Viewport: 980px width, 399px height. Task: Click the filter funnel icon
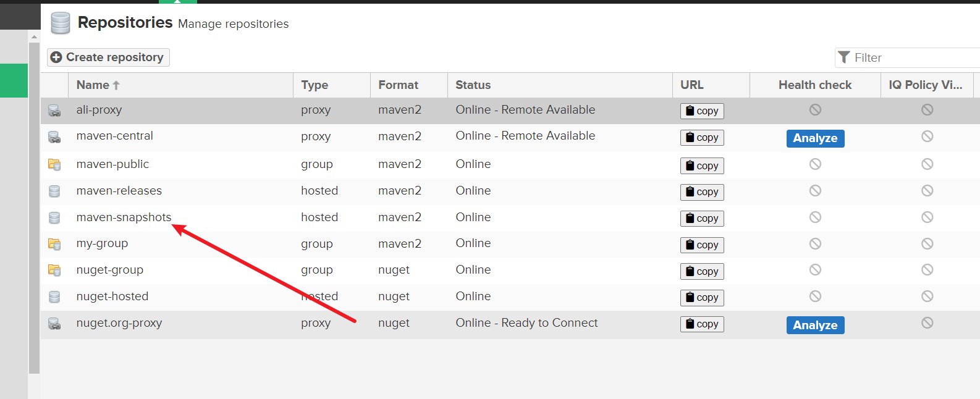tap(844, 57)
